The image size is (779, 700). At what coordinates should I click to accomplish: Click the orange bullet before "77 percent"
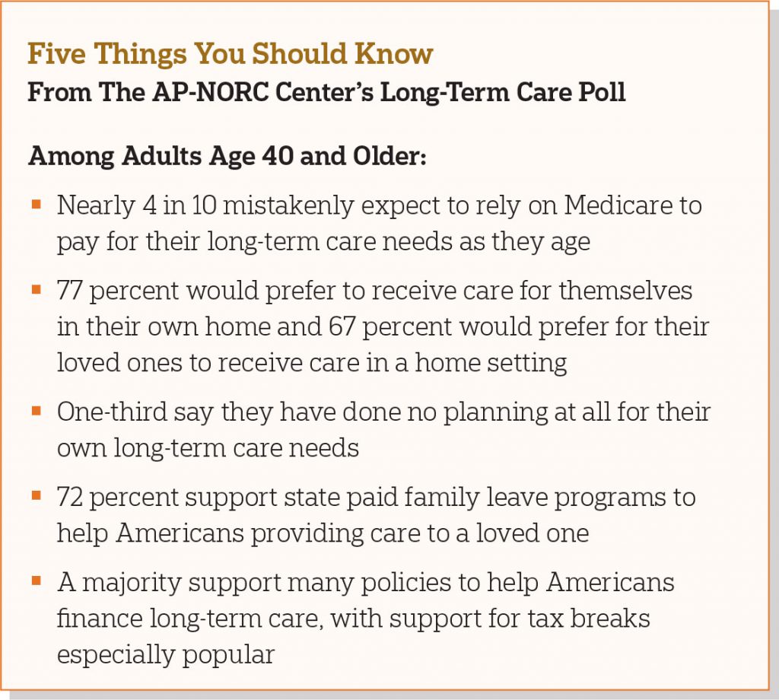point(36,289)
